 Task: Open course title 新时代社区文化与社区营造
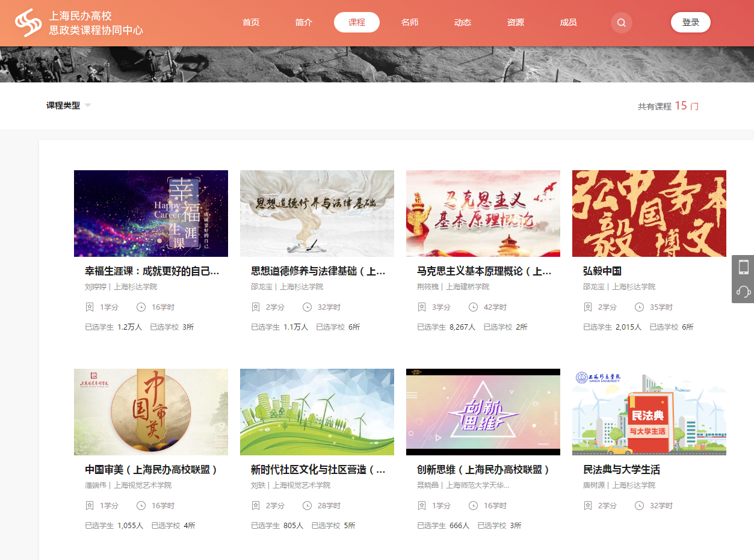click(x=318, y=470)
